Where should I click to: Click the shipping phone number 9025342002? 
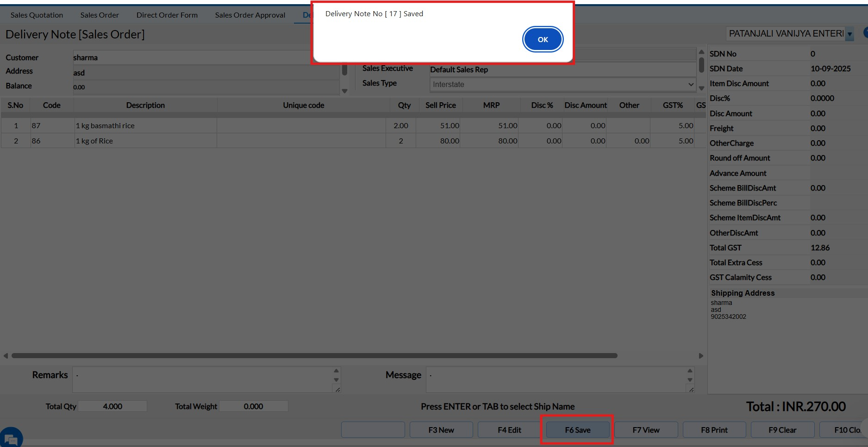tap(729, 317)
